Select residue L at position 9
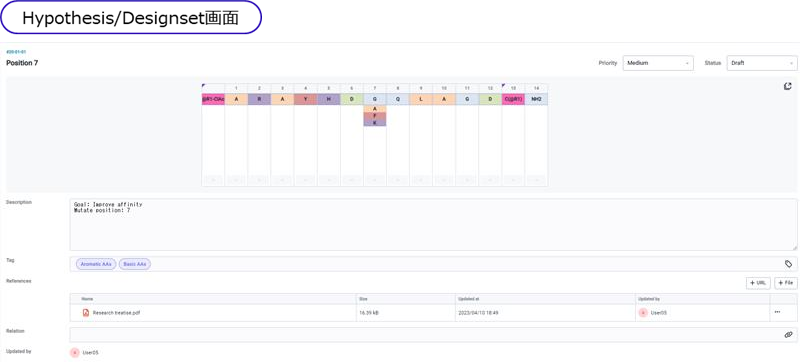This screenshot has height=362, width=800. (421, 99)
